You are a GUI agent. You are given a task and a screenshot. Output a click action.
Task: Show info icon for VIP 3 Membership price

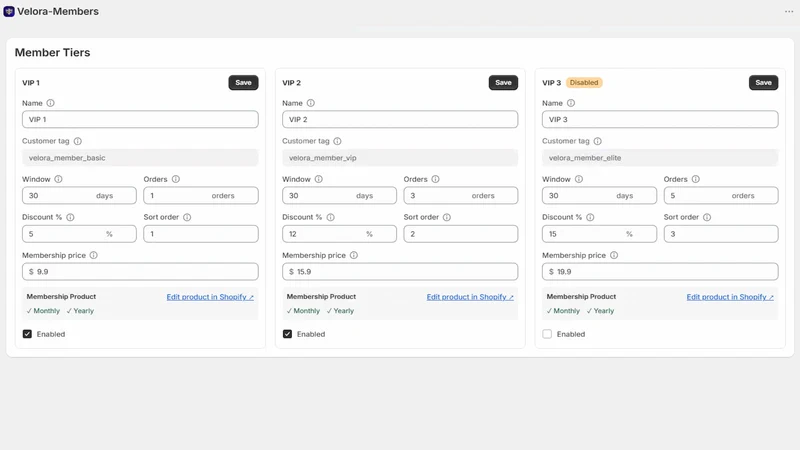click(614, 255)
